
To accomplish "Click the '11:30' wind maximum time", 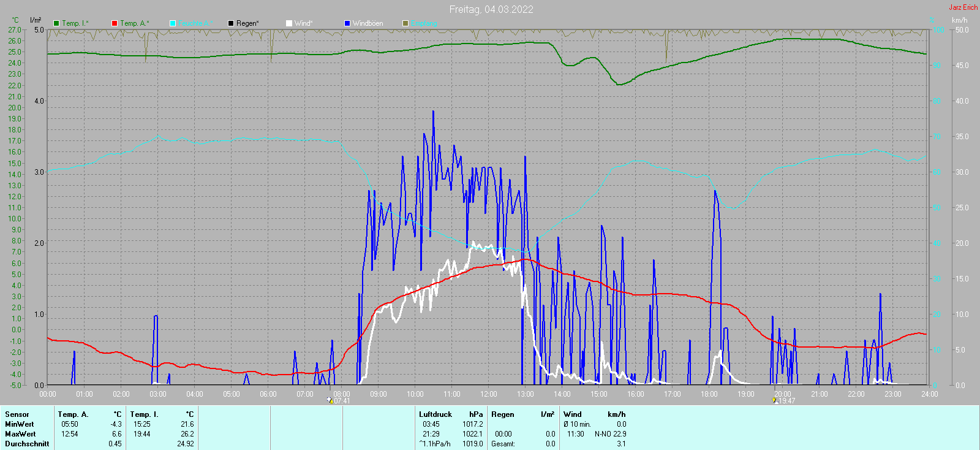I will click(x=576, y=434).
